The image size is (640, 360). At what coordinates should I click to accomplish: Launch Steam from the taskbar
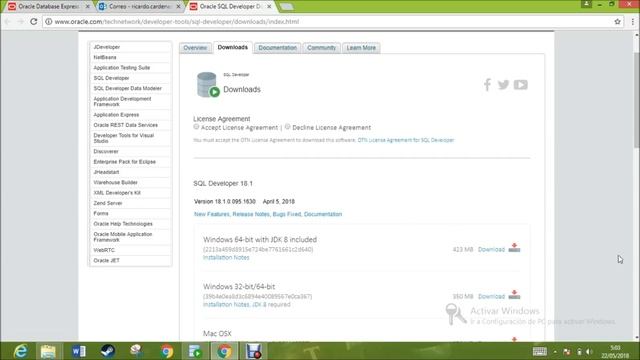point(108,351)
